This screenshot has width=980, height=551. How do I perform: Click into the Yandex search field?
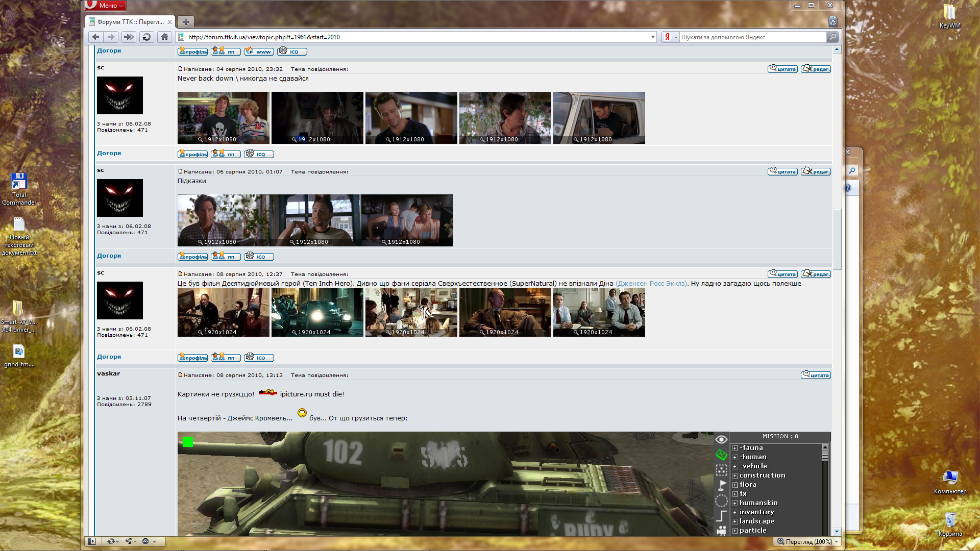[x=750, y=37]
